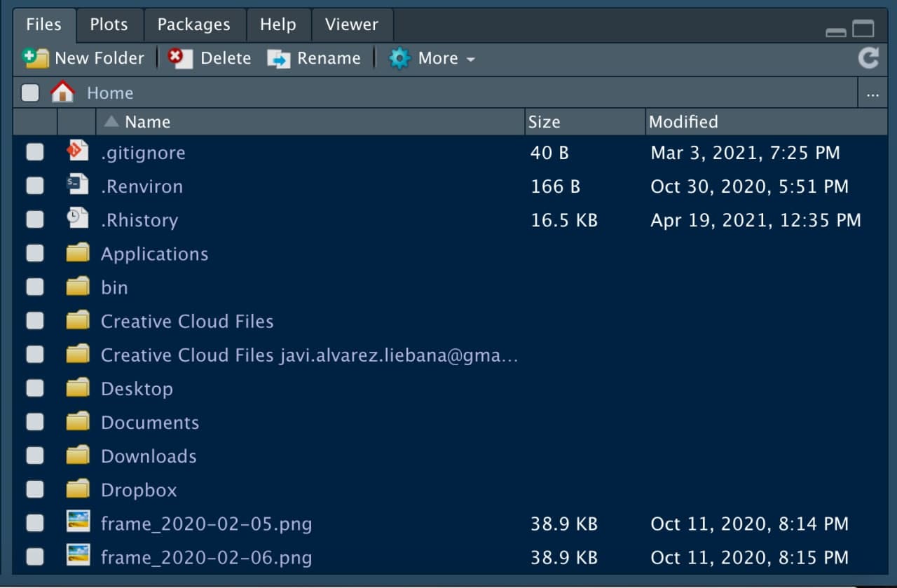This screenshot has height=588, width=897.
Task: Click the New Folder icon
Action: pyautogui.click(x=35, y=58)
